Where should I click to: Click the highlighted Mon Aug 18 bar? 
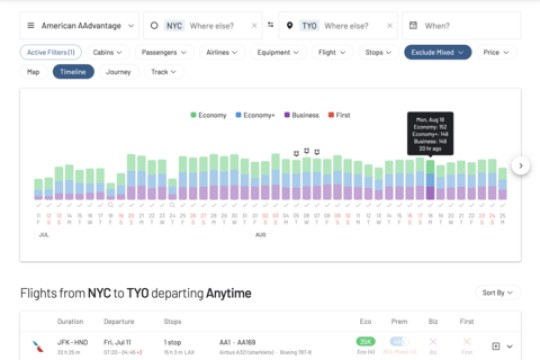tap(430, 180)
